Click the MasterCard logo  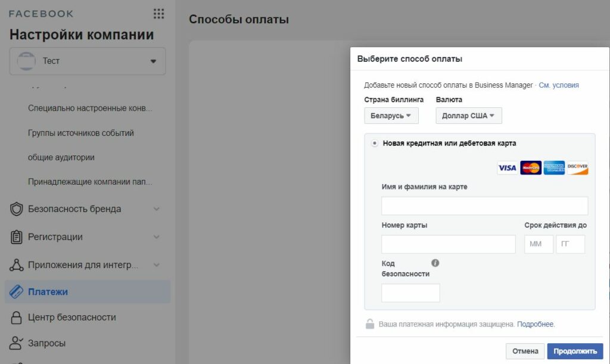click(x=531, y=167)
